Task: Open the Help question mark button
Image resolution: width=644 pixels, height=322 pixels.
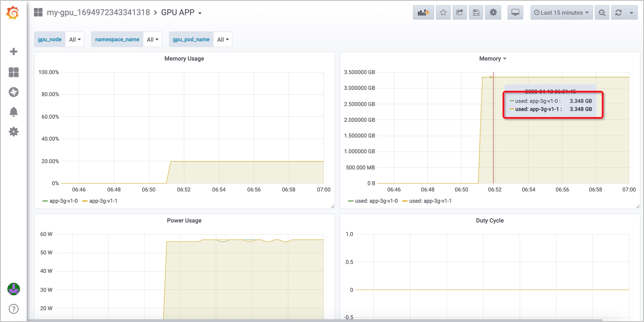Action: coord(13,309)
